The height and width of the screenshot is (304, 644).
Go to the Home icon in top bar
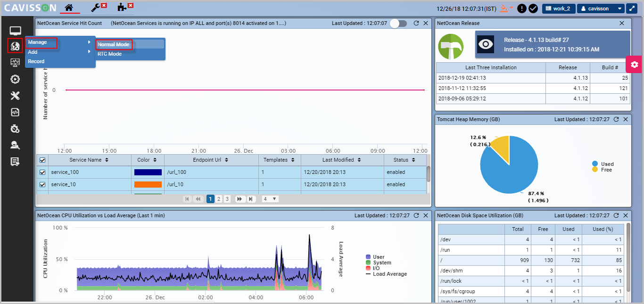point(69,8)
